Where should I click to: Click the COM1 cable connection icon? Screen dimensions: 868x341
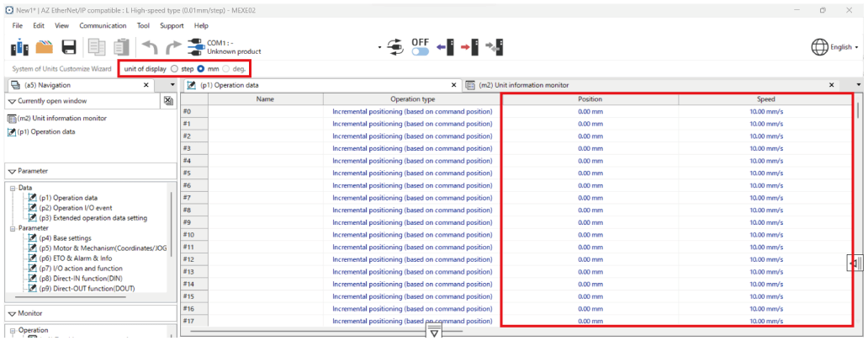coord(197,47)
